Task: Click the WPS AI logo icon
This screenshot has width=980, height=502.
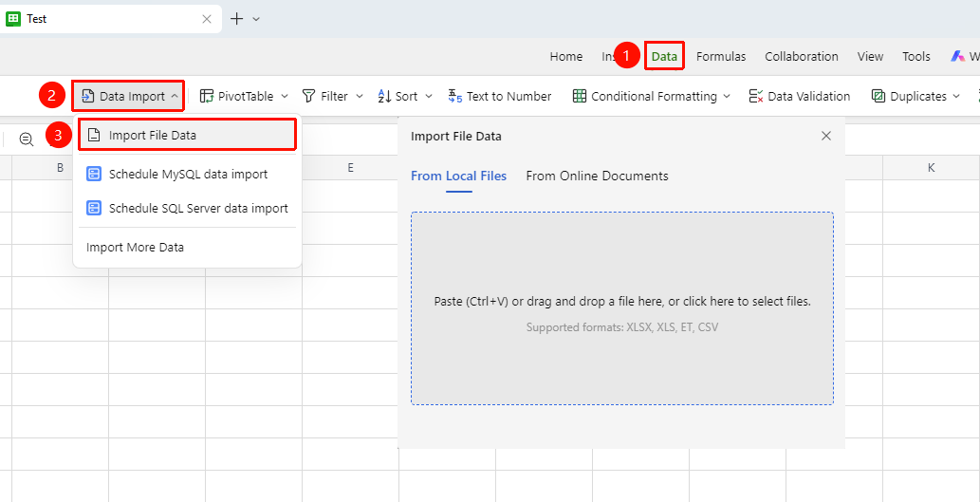Action: (958, 56)
